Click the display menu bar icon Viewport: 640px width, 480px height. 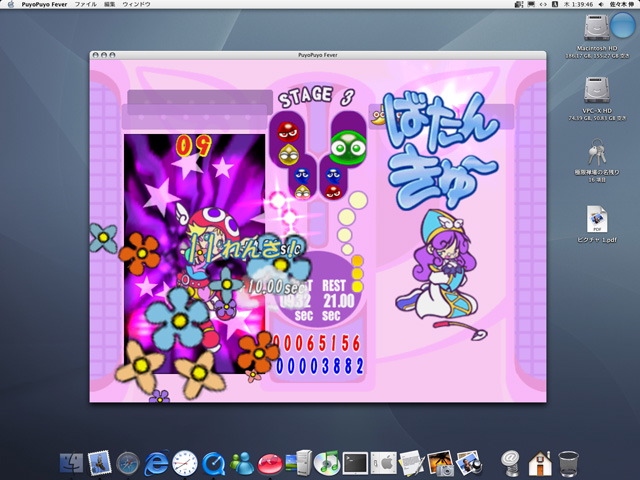531,4
